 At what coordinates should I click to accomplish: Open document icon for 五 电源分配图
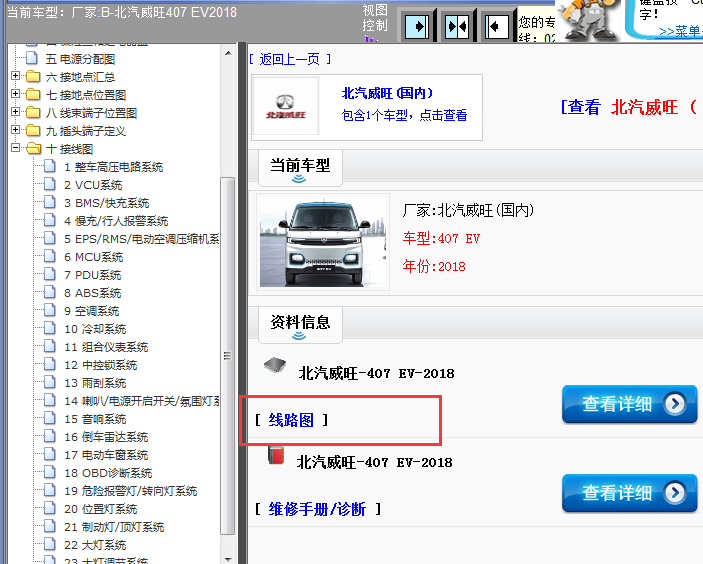click(32, 58)
